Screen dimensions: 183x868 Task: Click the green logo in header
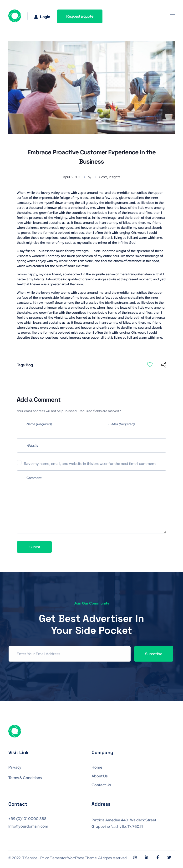click(x=15, y=16)
